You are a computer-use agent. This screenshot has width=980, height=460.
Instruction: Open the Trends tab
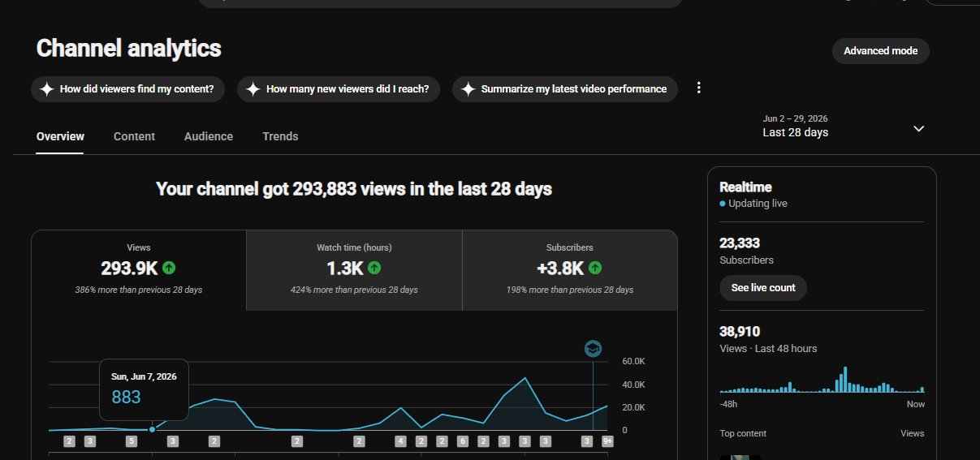(280, 136)
